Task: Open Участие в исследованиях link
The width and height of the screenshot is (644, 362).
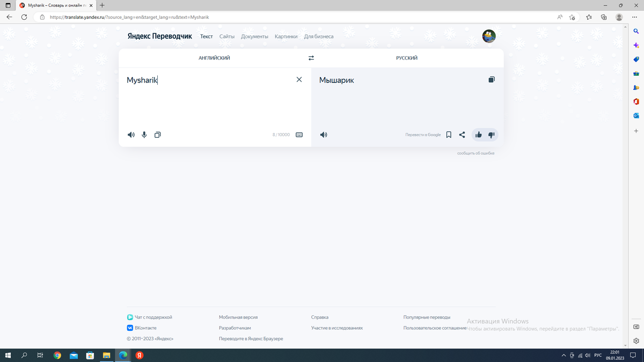Action: 337,328
